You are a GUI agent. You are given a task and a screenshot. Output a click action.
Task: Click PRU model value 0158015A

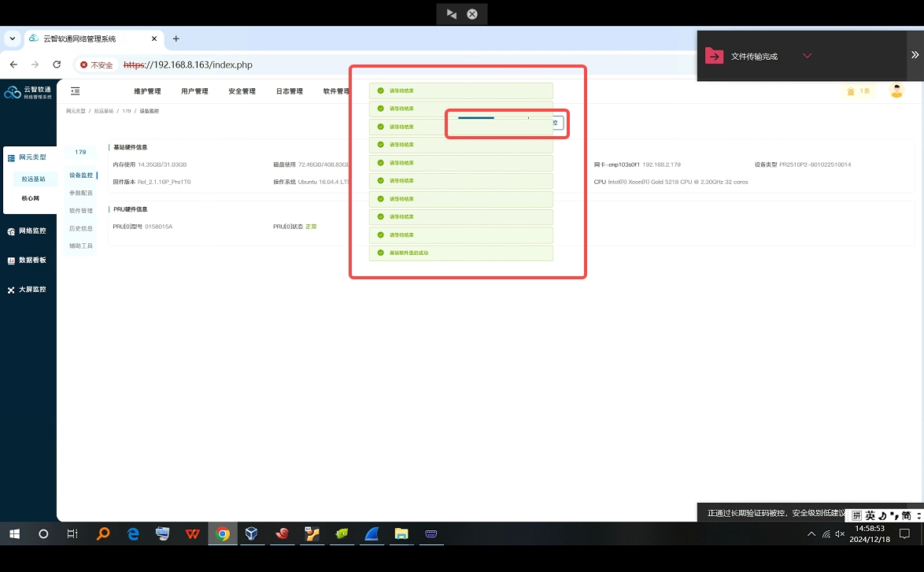pyautogui.click(x=158, y=227)
